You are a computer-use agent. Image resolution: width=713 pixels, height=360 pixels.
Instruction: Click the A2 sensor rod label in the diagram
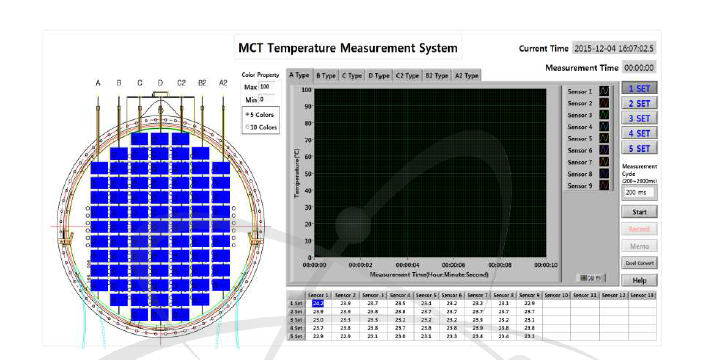(x=223, y=83)
